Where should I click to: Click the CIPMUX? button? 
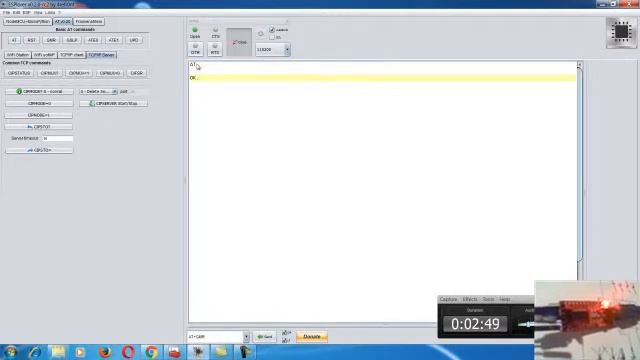click(x=49, y=73)
